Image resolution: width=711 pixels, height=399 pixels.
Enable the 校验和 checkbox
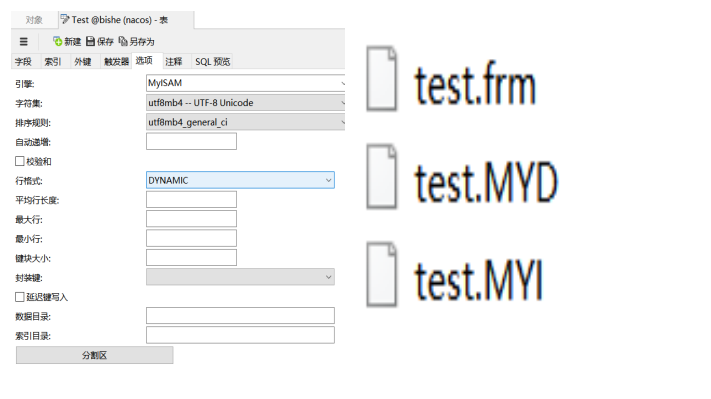pyautogui.click(x=19, y=161)
